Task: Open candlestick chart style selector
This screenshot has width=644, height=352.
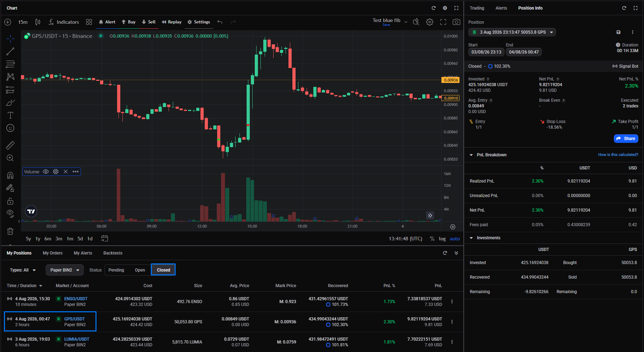Action: (x=38, y=22)
